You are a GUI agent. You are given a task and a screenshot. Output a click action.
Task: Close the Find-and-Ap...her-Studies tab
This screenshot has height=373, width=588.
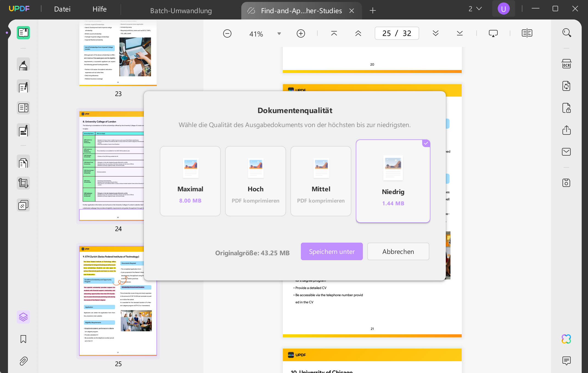[352, 11]
